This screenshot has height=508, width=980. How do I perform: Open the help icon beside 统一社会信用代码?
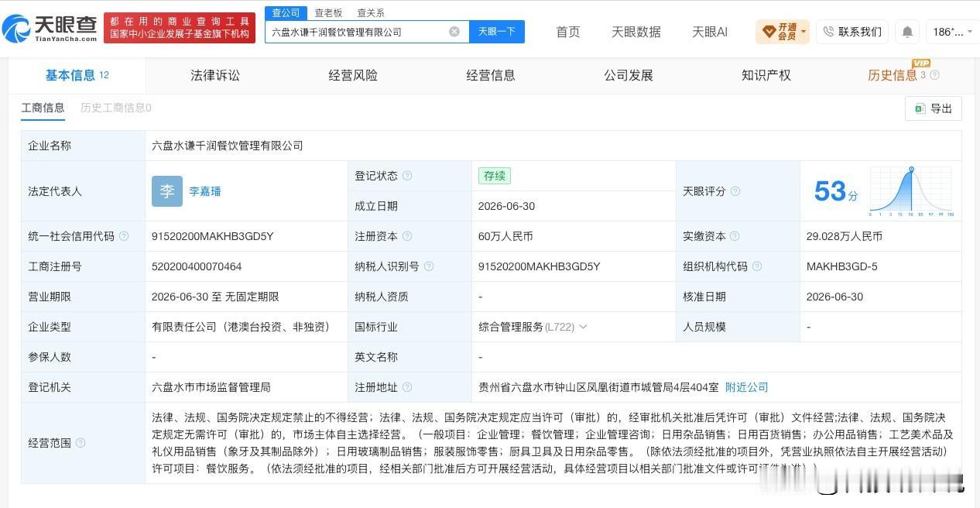pyautogui.click(x=124, y=236)
